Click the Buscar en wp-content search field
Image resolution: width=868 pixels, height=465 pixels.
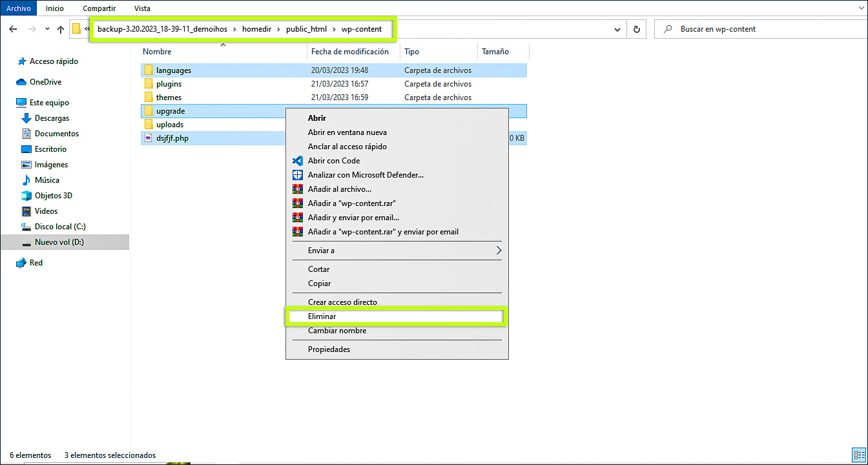[762, 29]
